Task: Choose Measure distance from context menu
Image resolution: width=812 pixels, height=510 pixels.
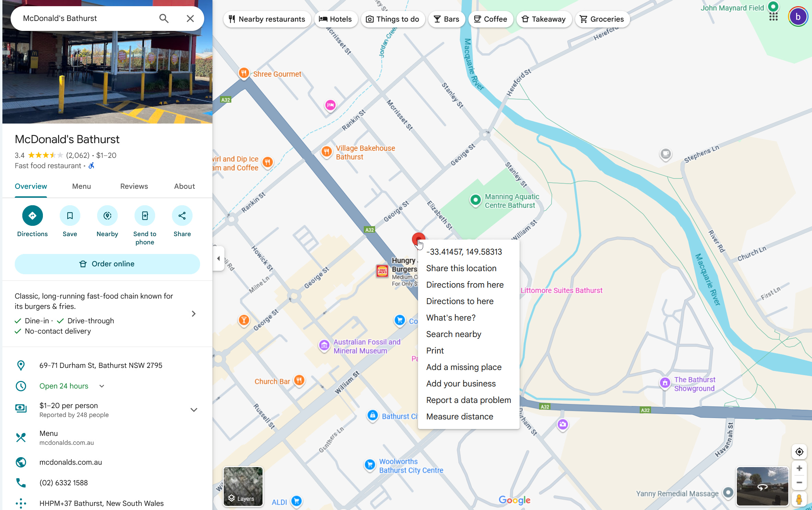Action: [x=460, y=416]
